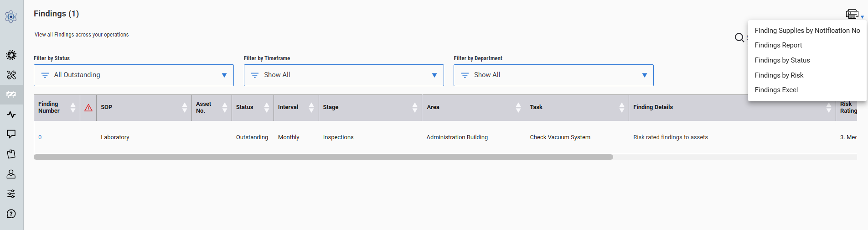This screenshot has width=868, height=230.
Task: Expand the Filter by Timeframe dropdown
Action: [x=344, y=75]
